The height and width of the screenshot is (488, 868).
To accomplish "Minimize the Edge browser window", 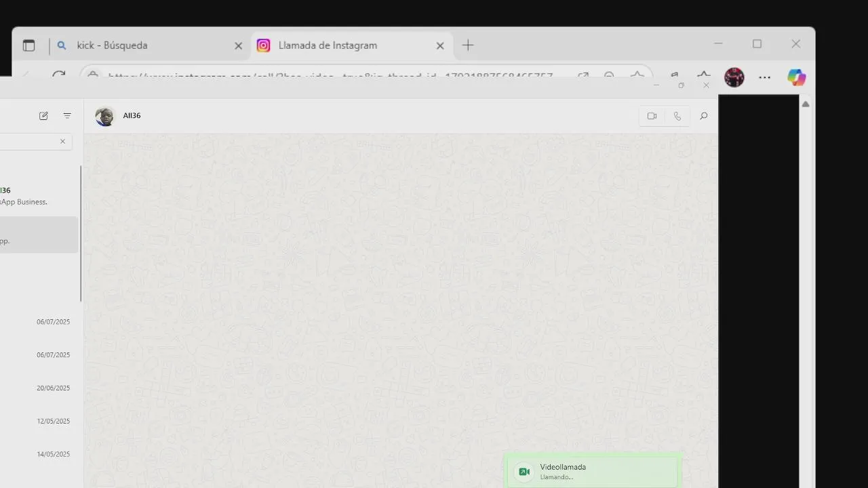I will [x=719, y=44].
